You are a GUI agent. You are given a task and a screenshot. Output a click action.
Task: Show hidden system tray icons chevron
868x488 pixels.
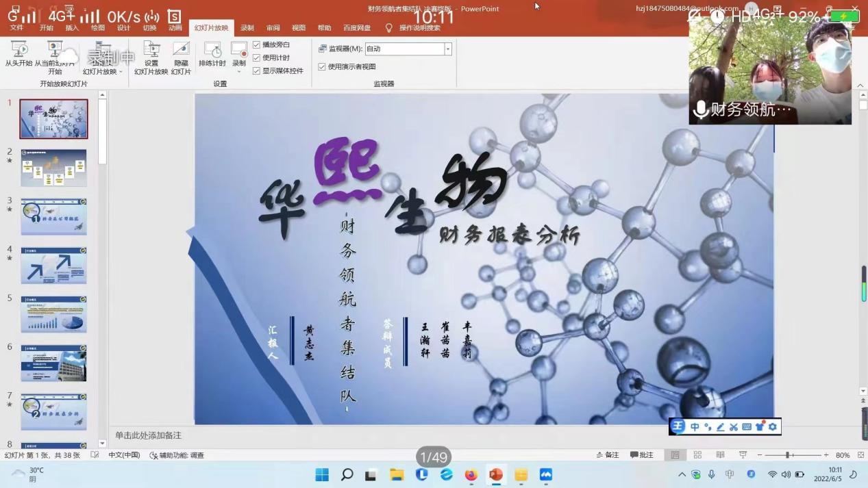point(681,474)
